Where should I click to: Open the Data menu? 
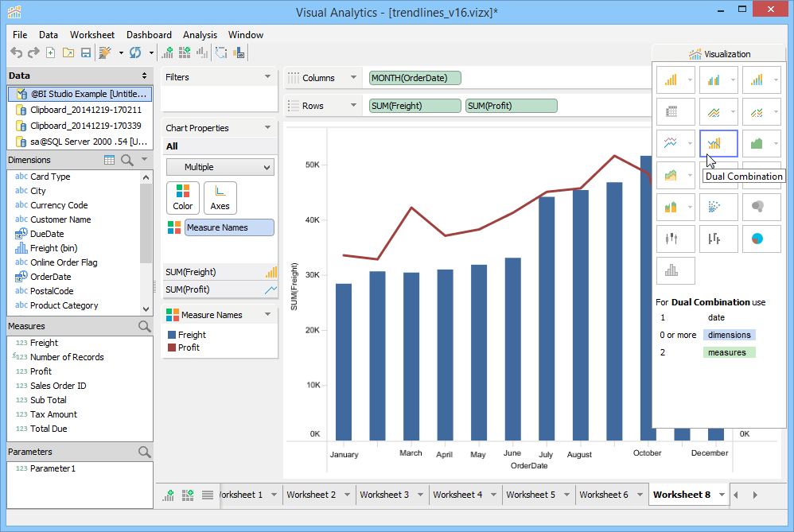[48, 35]
